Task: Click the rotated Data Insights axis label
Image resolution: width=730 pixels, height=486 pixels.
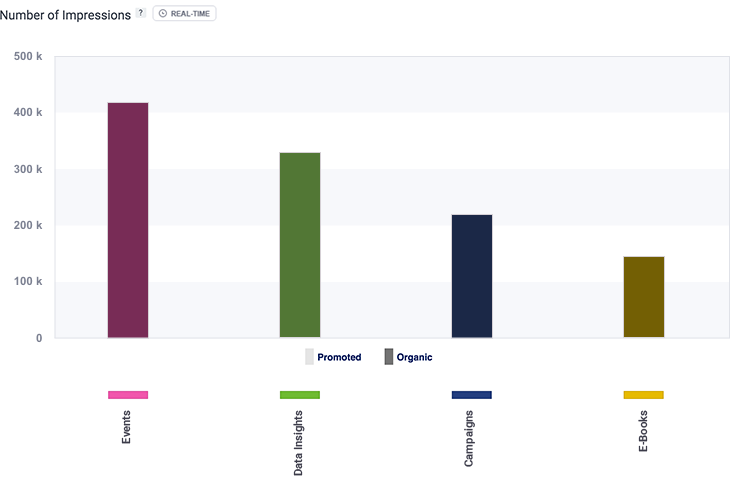Action: pyautogui.click(x=299, y=441)
